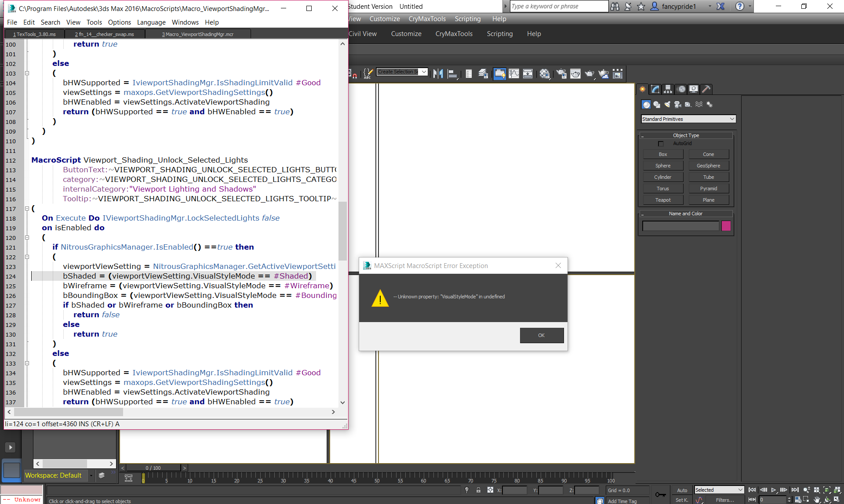Open key Filters... button
Viewport: 844px width, 504px height.
pos(725,500)
